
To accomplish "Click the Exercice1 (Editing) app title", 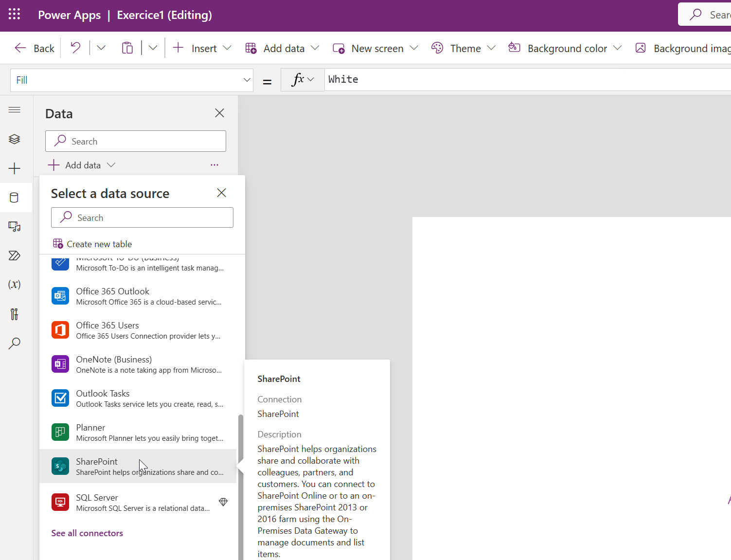I will click(164, 15).
